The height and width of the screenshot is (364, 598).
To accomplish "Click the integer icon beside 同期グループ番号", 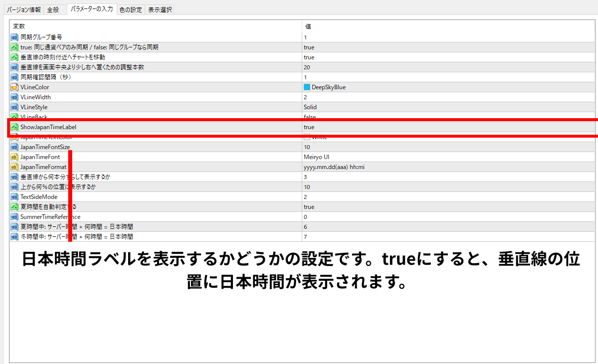I will point(14,37).
